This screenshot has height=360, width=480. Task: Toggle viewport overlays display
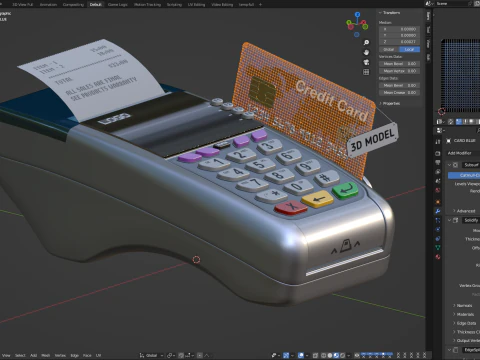(301, 355)
